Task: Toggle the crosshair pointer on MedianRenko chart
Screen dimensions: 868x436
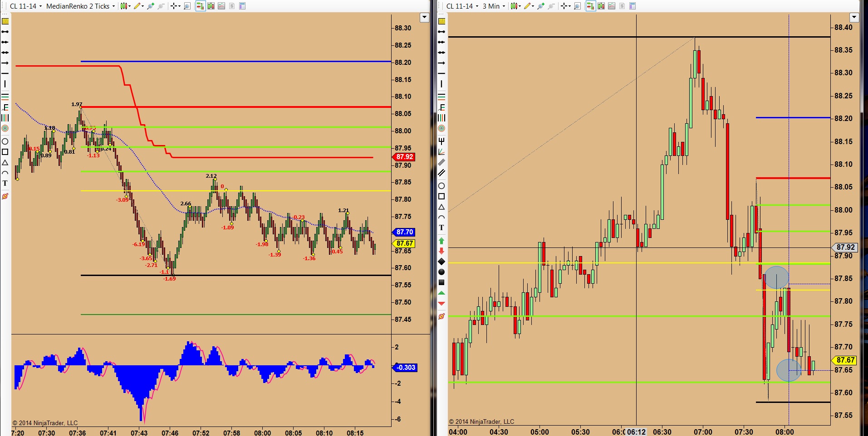Action: 173,6
